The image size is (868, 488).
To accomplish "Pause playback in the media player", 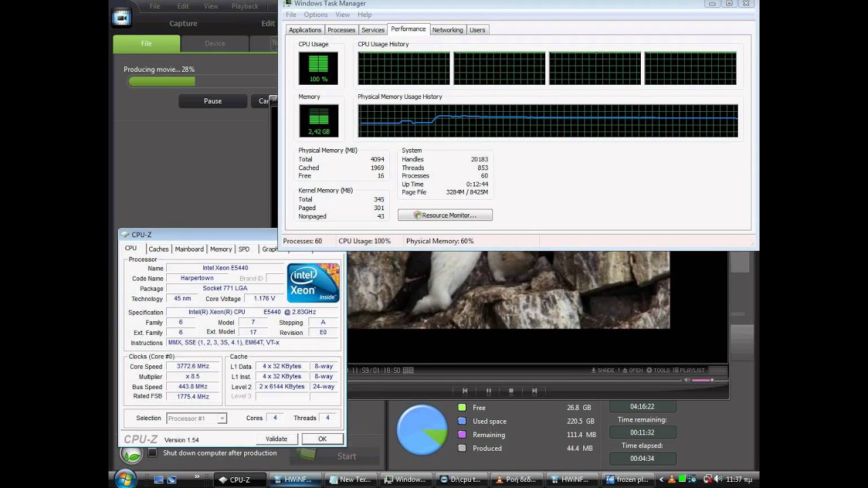I will click(488, 390).
